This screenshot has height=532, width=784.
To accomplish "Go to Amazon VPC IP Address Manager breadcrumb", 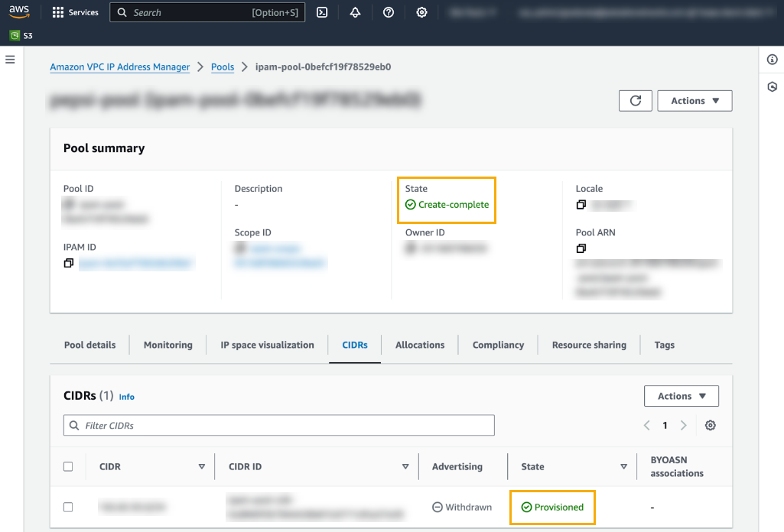I will pyautogui.click(x=119, y=67).
